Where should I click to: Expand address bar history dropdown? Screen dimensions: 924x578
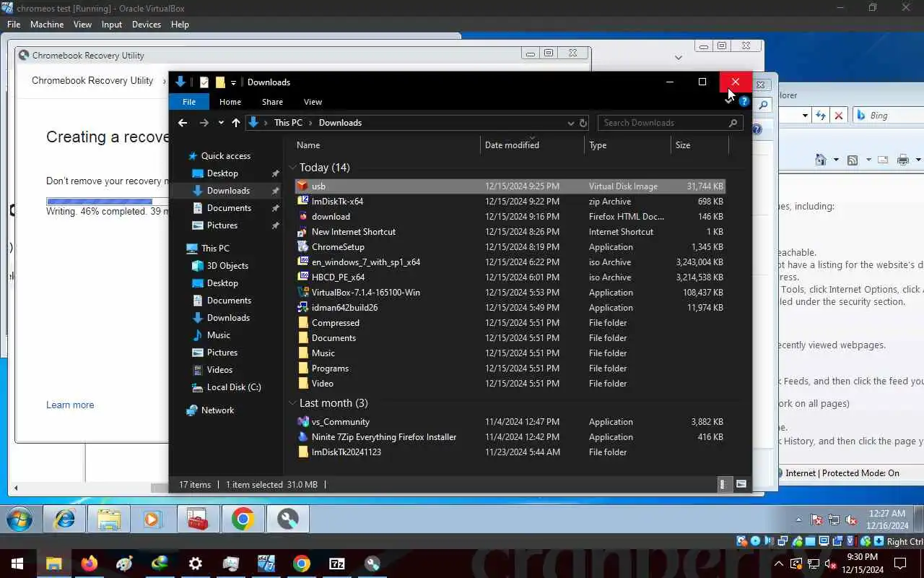[x=571, y=123]
